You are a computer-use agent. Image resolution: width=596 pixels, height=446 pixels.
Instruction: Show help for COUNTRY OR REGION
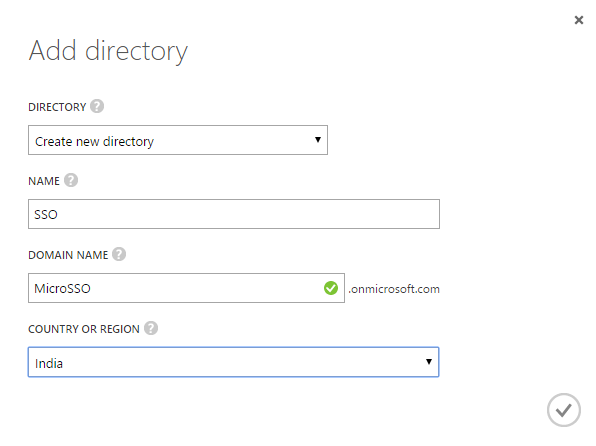(x=151, y=328)
